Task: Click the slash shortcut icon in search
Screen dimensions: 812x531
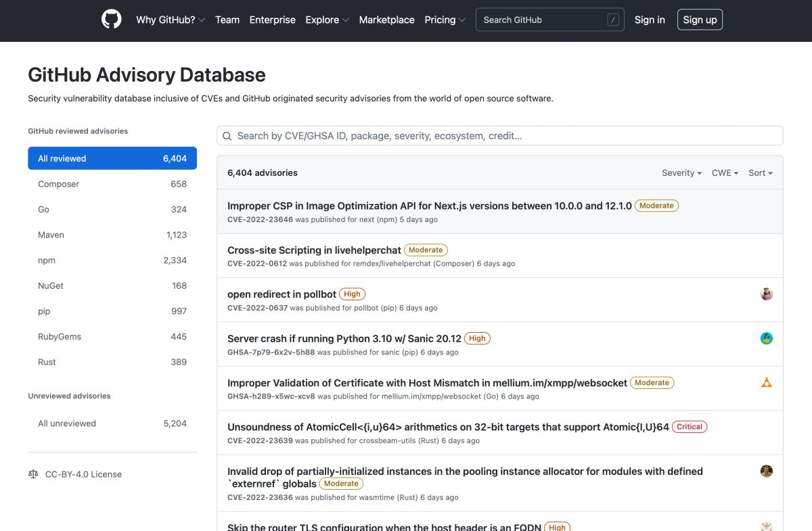Action: tap(613, 20)
